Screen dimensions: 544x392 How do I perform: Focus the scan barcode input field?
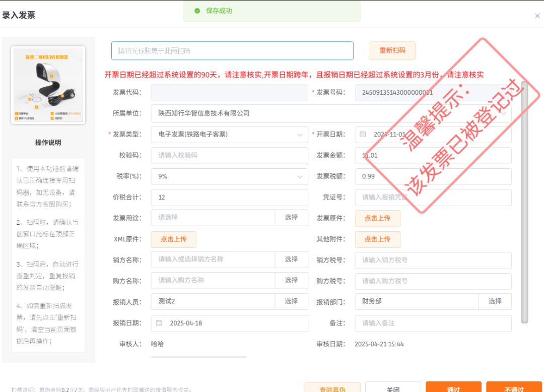232,50
